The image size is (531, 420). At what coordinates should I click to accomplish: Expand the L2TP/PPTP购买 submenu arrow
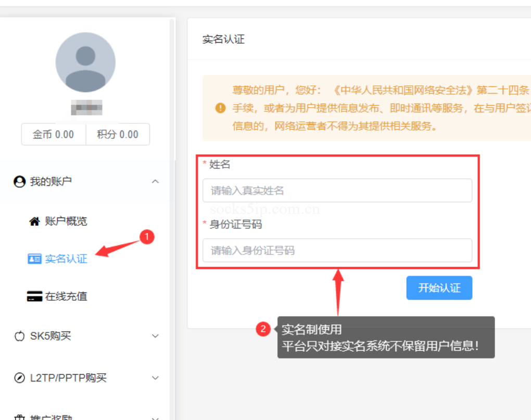[155, 378]
